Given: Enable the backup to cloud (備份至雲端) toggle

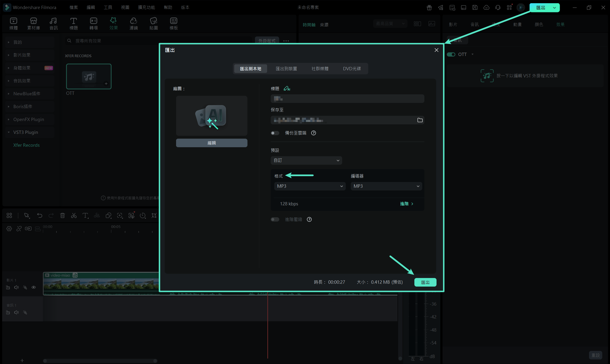Looking at the screenshot, I should coord(275,133).
